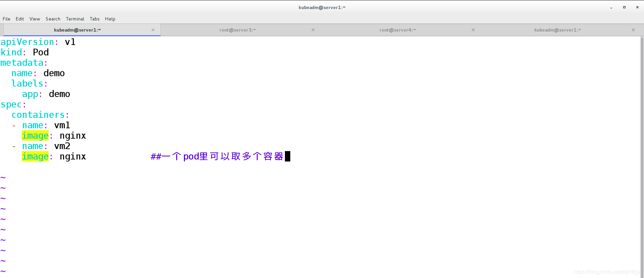Screen dimensions: 644x278
Task: Click 'nginx' value under vm1
Action: pos(73,136)
